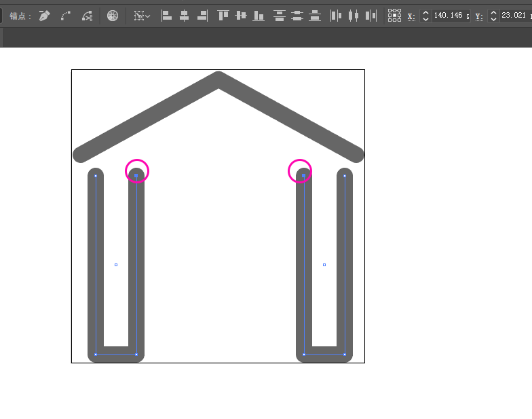Viewport: 532px width, 419px height.
Task: Click vertical distribute center icon
Action: point(297,16)
